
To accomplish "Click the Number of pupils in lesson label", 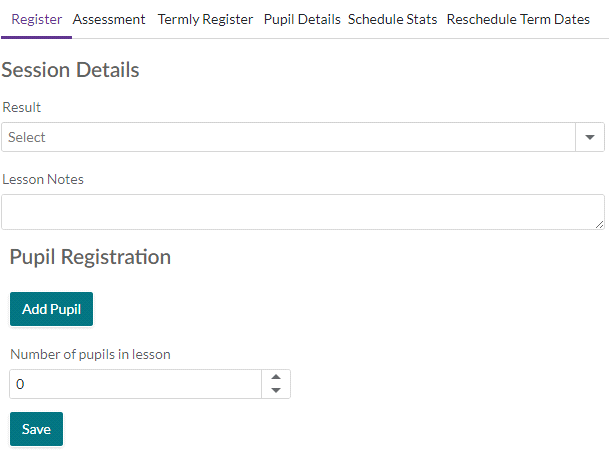I will pyautogui.click(x=90, y=354).
